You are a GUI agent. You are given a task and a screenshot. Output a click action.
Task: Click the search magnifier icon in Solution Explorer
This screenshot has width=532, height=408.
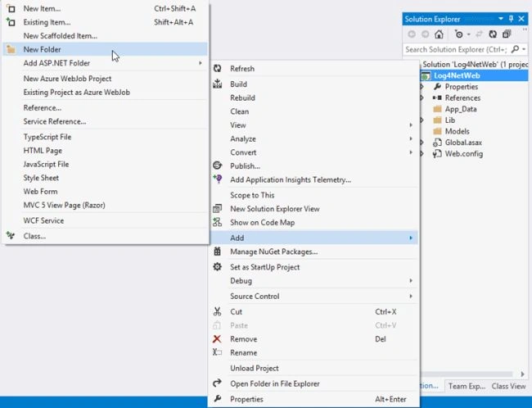click(515, 49)
